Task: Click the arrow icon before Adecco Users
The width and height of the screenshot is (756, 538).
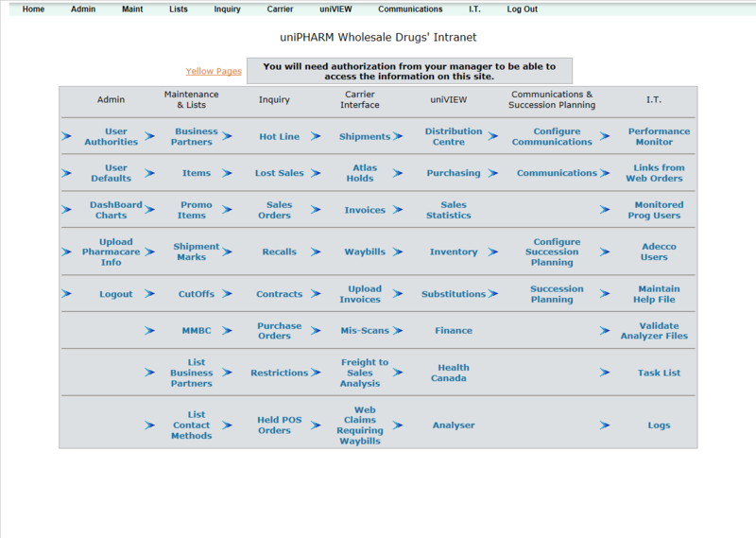Action: tap(605, 252)
